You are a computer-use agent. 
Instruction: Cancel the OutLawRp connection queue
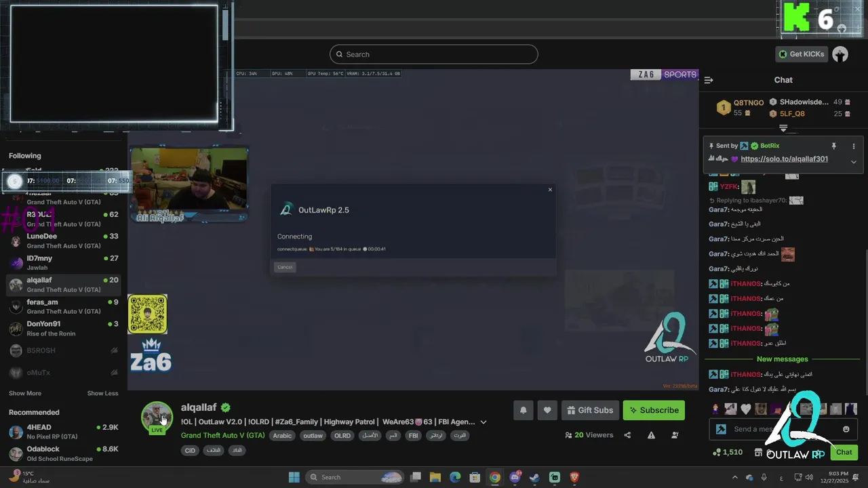pyautogui.click(x=285, y=267)
